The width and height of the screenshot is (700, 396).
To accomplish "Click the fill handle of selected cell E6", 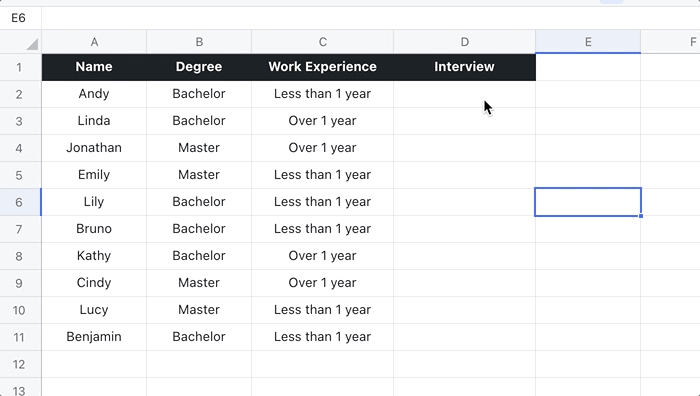I will click(641, 216).
